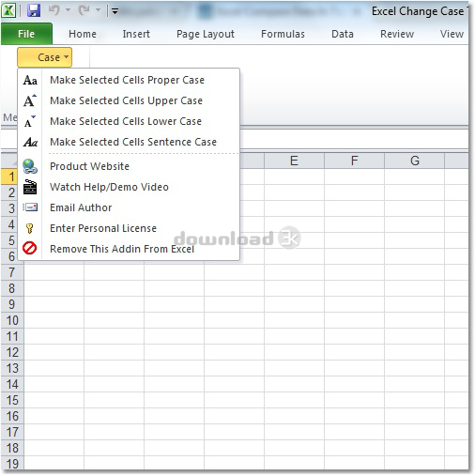The width and height of the screenshot is (475, 476).
Task: Click the clapperboard Help/Demo Video icon
Action: 30,187
